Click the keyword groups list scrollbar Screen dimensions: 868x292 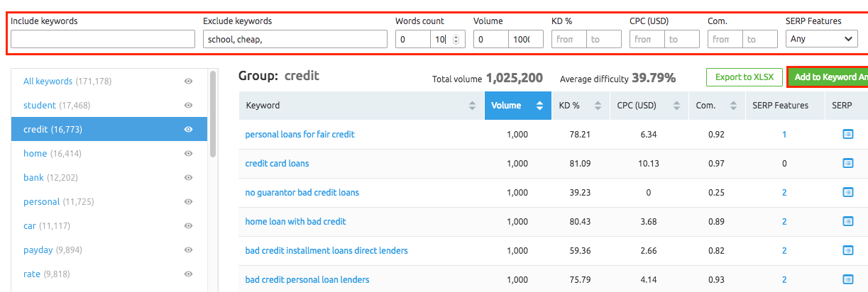213,113
